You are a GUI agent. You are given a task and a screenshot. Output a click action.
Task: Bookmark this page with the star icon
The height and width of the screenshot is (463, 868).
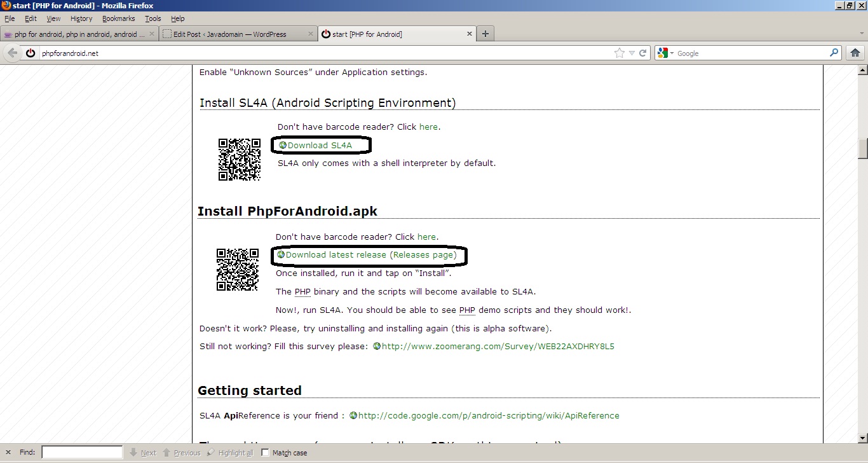(620, 53)
